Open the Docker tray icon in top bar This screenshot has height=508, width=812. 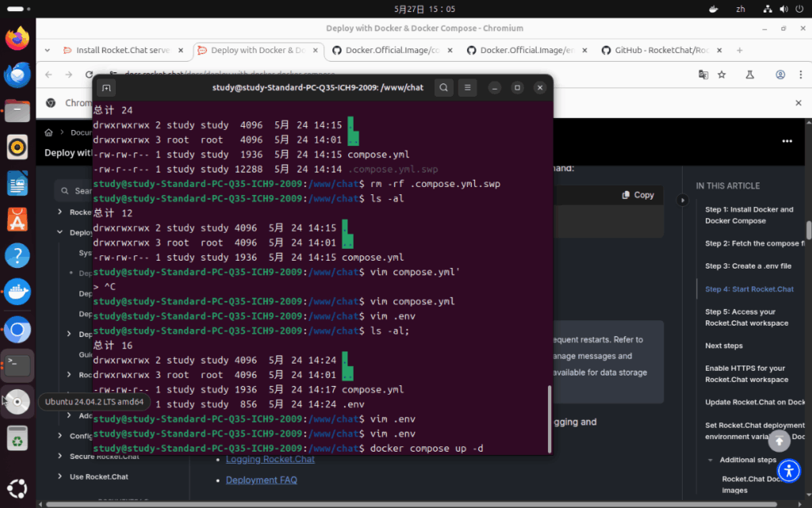tap(713, 10)
